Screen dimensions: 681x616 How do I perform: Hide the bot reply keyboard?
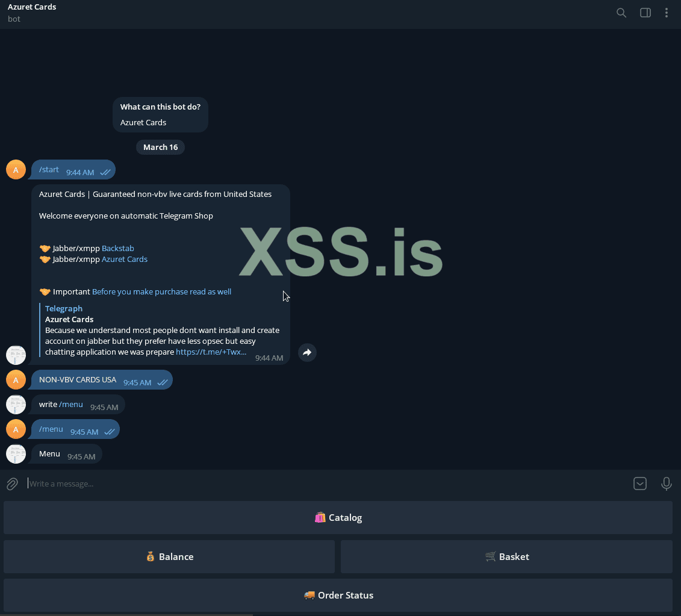coord(640,484)
